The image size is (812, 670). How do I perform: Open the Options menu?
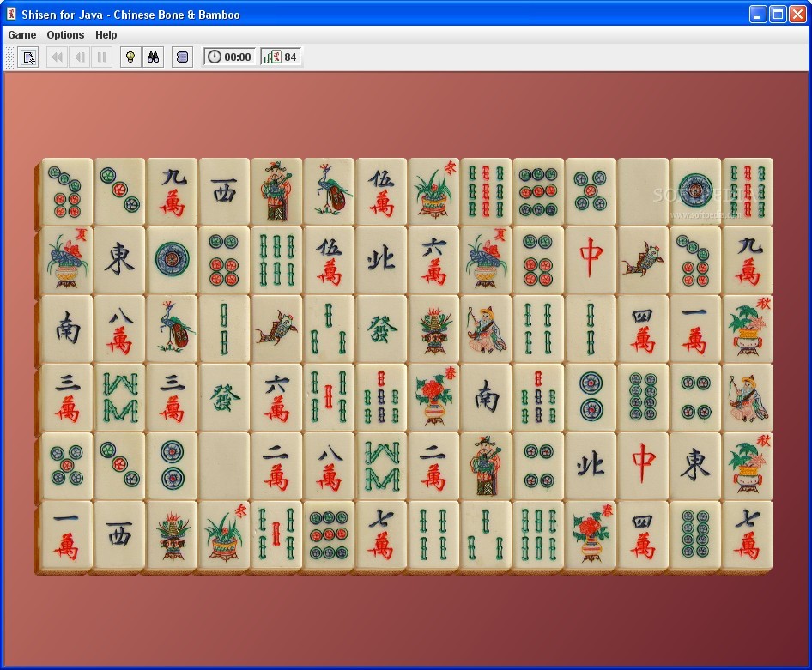click(x=65, y=34)
